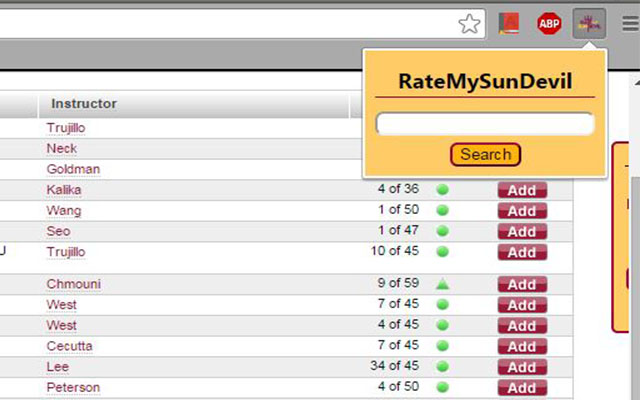
Task: Select the '1 of 50' seats text
Action: pos(398,210)
